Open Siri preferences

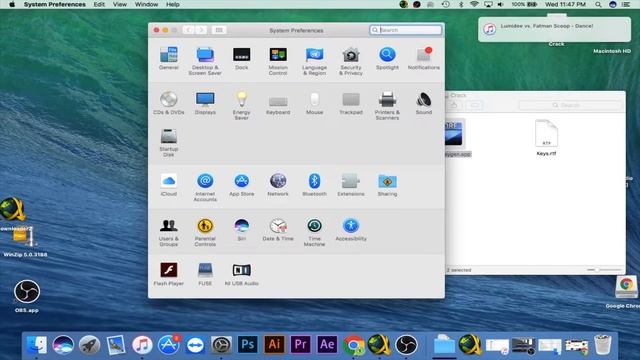242,230
